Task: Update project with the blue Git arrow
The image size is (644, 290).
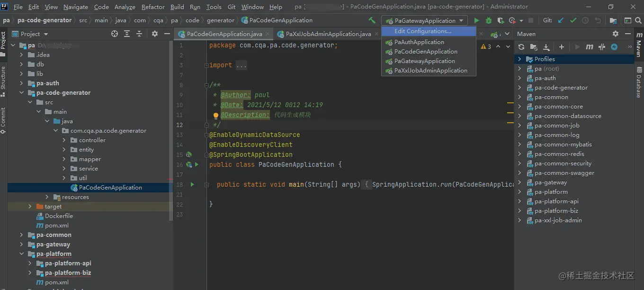Action: point(561,20)
